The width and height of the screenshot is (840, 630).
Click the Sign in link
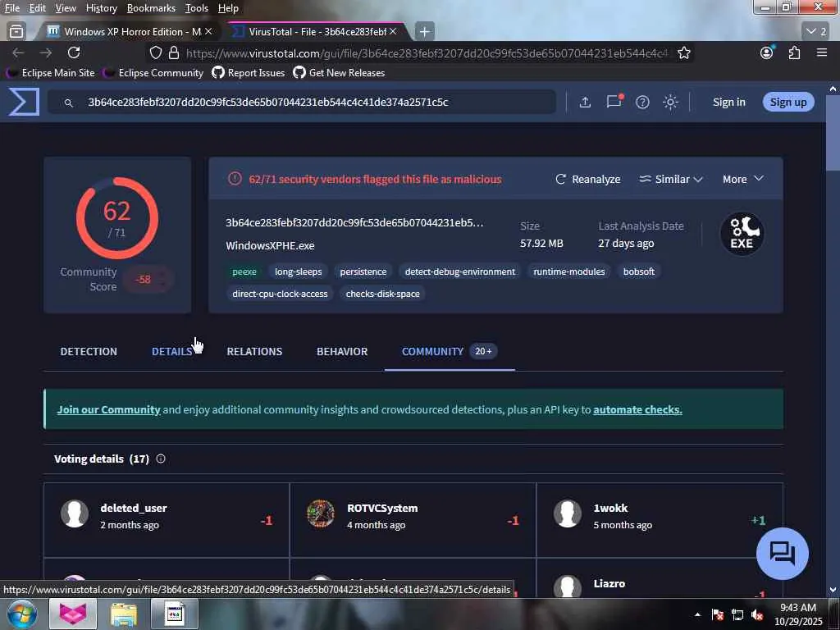pos(728,103)
